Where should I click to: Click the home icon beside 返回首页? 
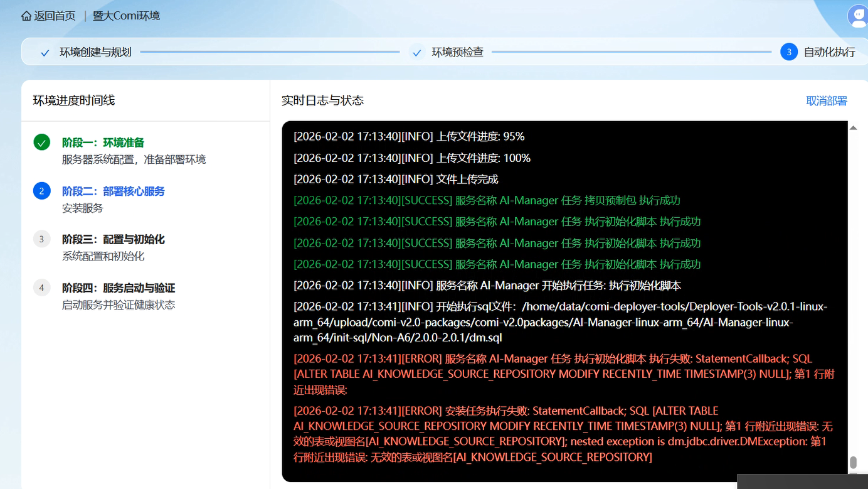tap(26, 16)
